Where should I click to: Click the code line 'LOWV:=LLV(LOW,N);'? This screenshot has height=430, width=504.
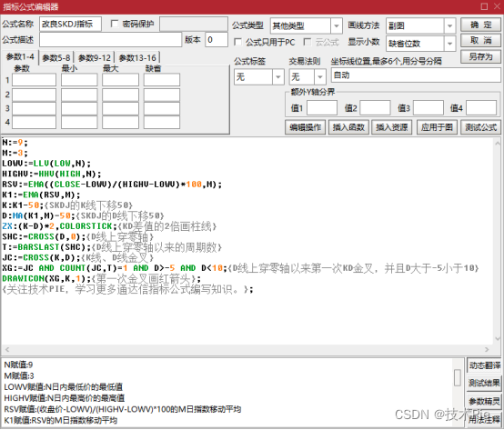pos(46,163)
